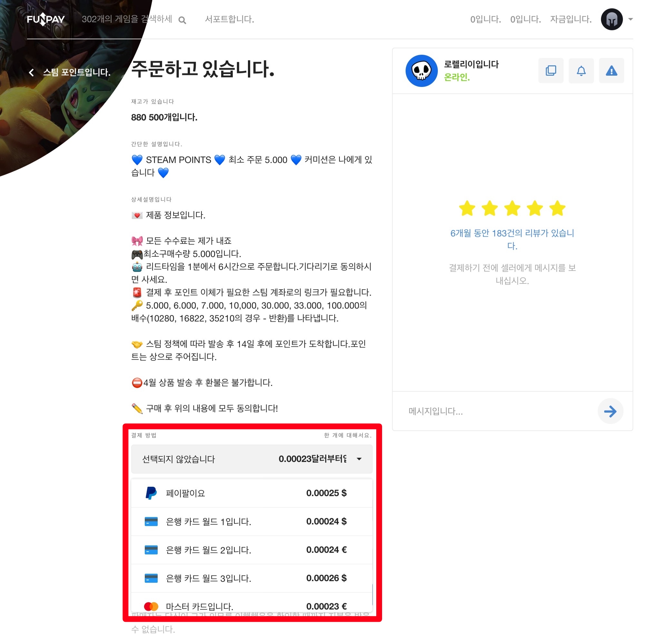Open the 183 reviews link
Screen dimensions: 660x644
512,239
